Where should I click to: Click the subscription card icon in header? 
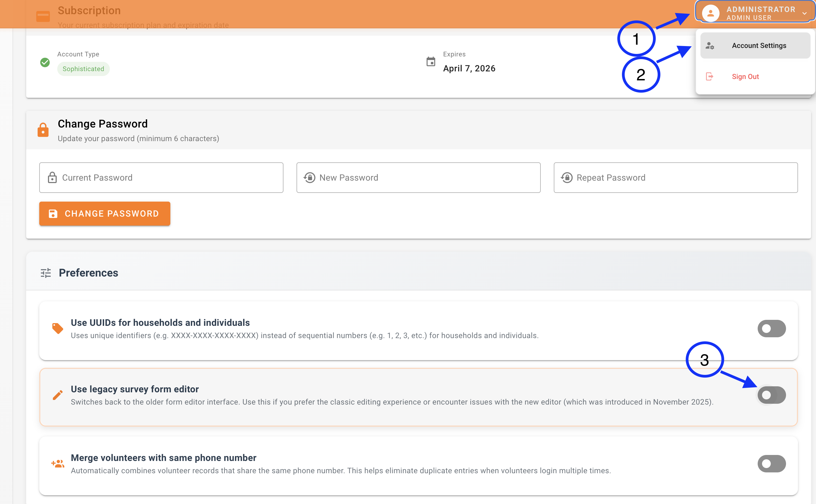[43, 16]
